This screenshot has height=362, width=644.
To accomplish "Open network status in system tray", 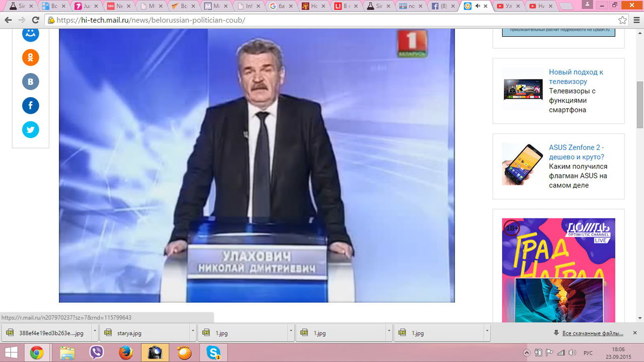I will click(561, 352).
